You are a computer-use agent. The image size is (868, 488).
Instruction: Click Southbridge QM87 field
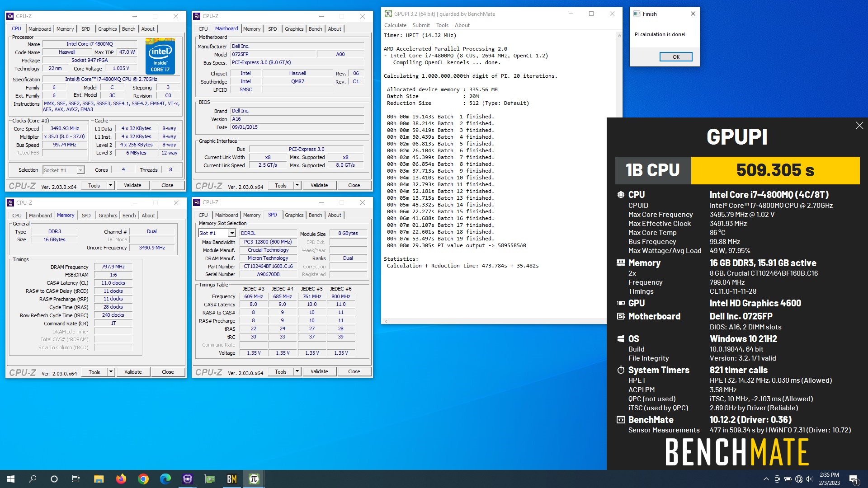[x=297, y=81]
